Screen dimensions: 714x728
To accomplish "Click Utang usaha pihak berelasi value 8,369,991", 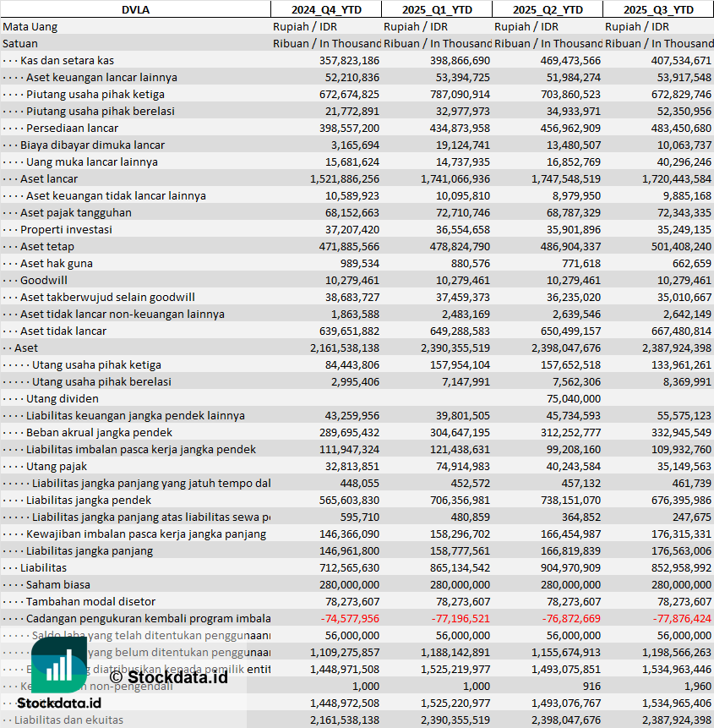I will [x=687, y=382].
